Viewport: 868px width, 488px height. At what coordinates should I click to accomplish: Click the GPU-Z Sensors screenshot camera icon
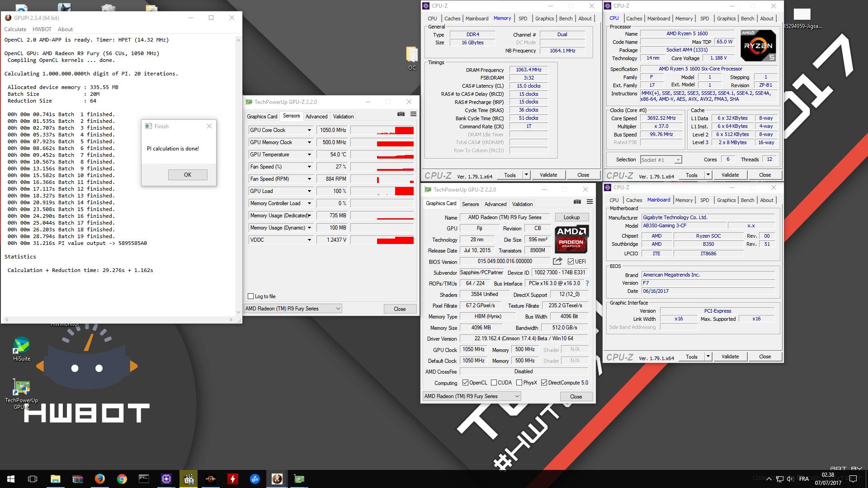(401, 114)
